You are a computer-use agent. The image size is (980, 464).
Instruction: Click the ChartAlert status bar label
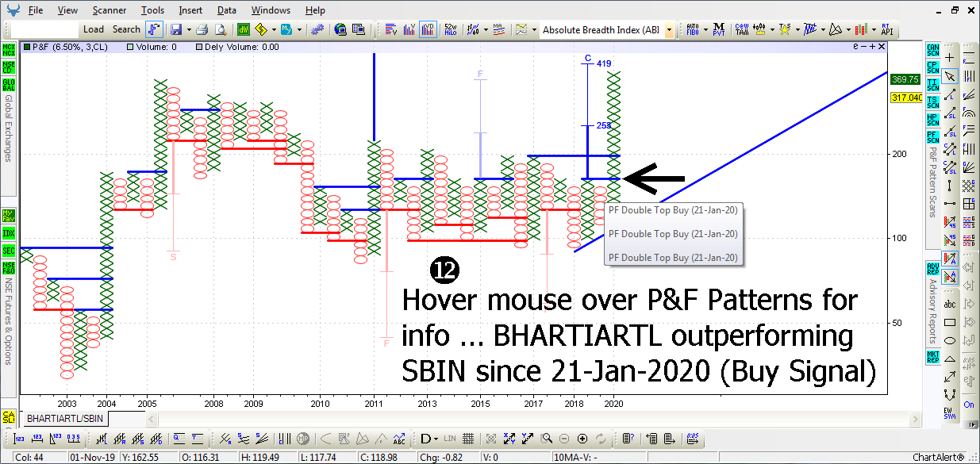coord(939,458)
